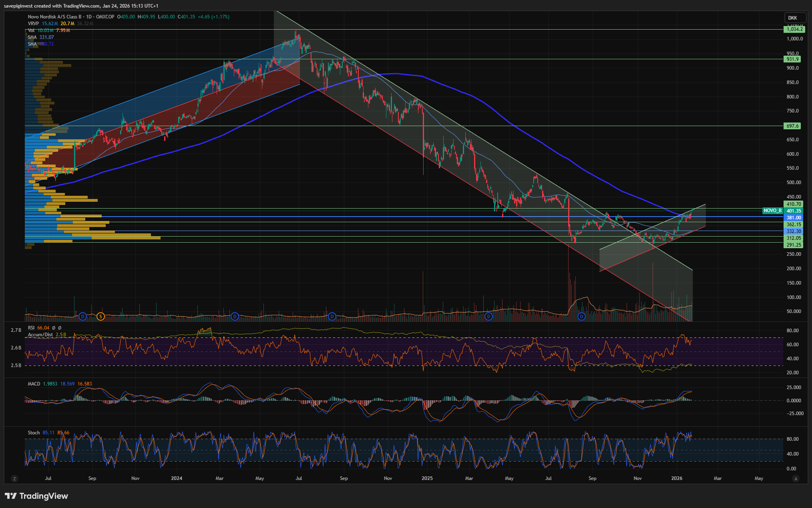
Task: Click the A auto-scale icon at bottom right
Action: point(796,478)
